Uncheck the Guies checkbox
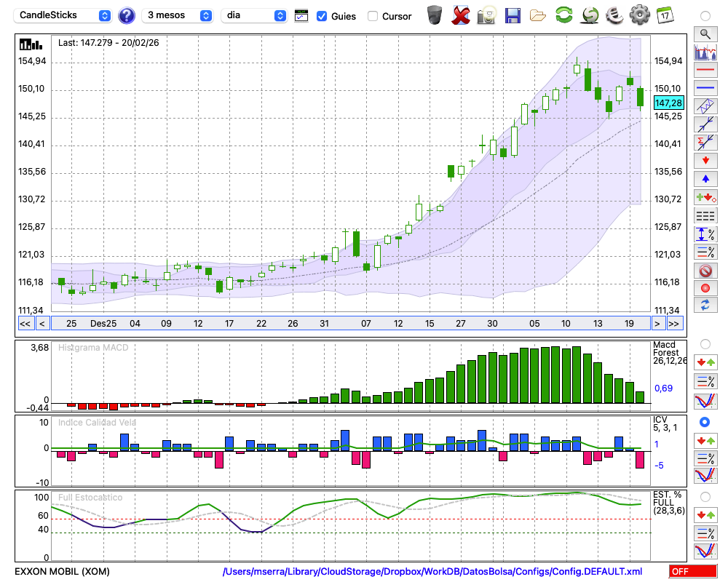The image size is (728, 582). tap(322, 16)
